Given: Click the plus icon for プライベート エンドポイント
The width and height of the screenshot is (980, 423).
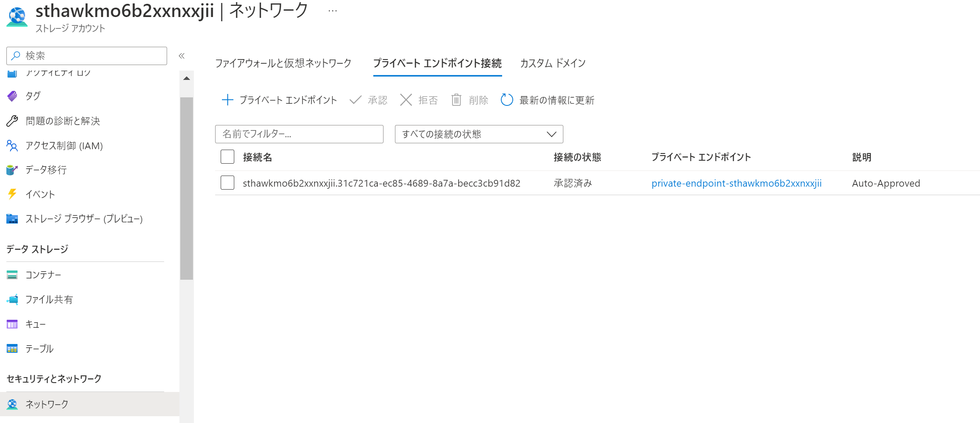Looking at the screenshot, I should click(x=227, y=100).
